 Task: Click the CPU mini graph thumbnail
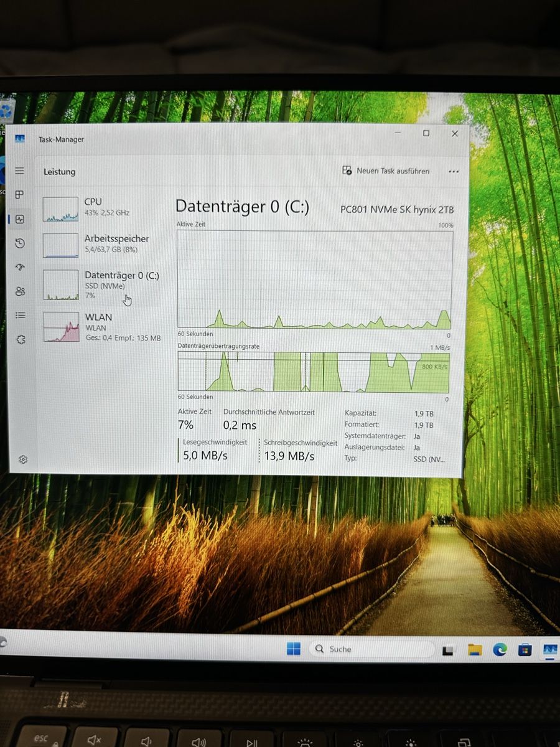coord(60,209)
